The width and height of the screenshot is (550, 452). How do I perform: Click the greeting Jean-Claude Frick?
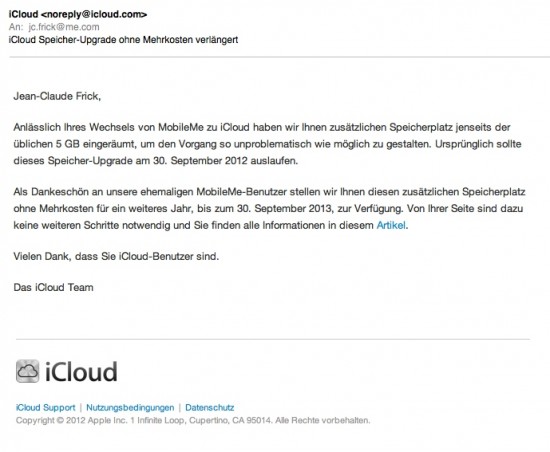click(57, 96)
